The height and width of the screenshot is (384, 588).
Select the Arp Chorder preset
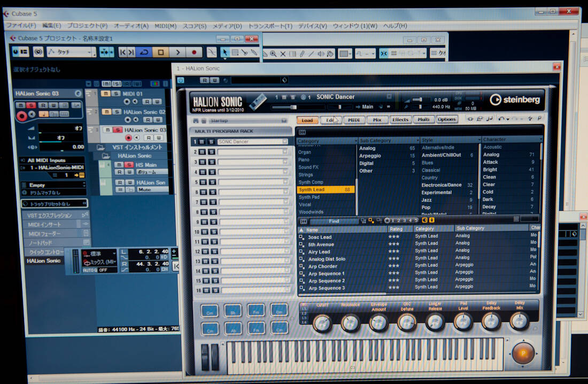(418, 266)
